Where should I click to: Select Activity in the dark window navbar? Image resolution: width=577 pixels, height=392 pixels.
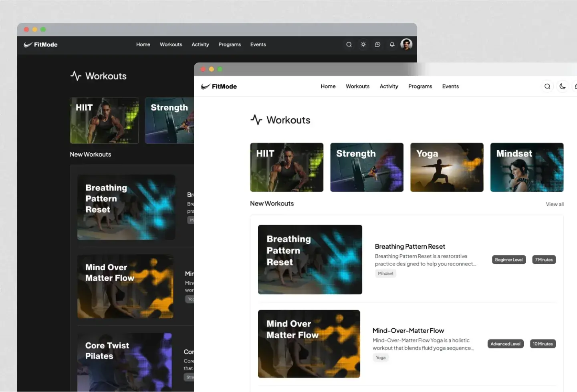click(200, 44)
